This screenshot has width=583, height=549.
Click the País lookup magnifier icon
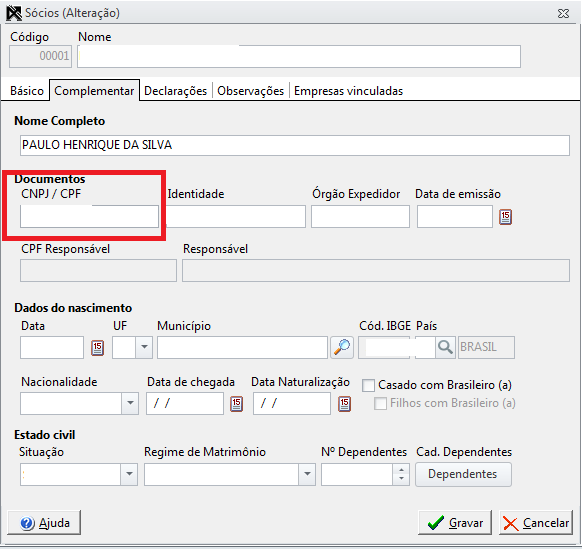coord(445,348)
